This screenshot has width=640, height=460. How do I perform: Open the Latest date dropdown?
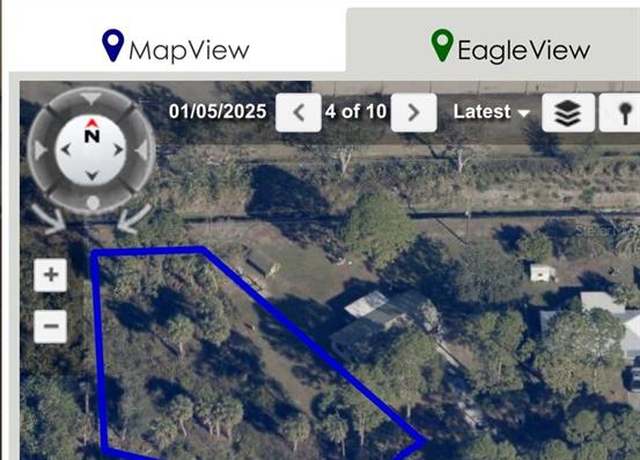(491, 112)
